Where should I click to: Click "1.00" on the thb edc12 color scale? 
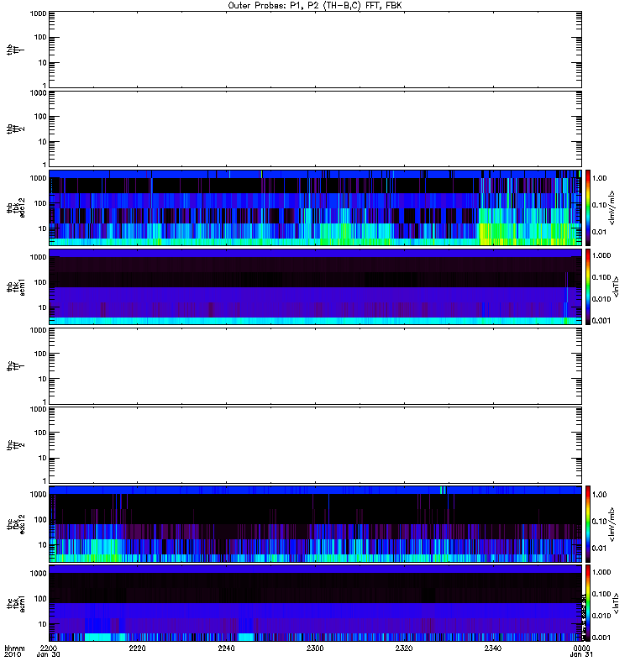click(599, 178)
